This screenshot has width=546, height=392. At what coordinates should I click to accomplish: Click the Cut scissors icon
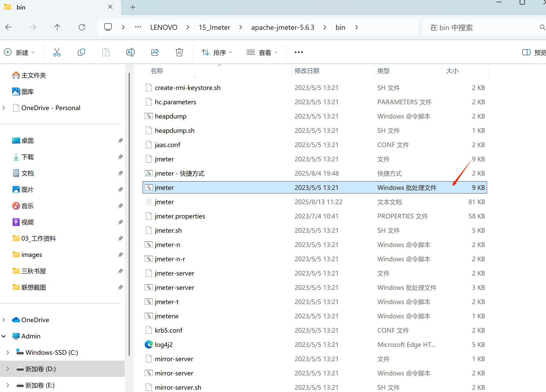(57, 52)
